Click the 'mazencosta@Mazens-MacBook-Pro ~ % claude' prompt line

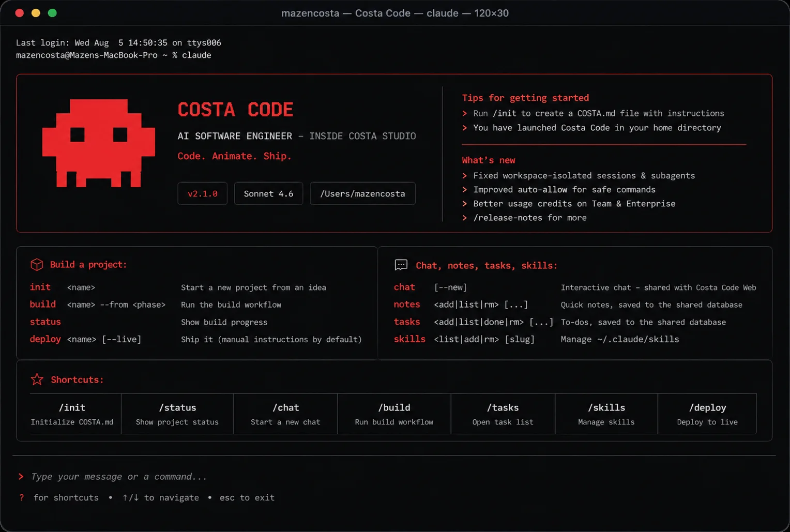pyautogui.click(x=114, y=55)
